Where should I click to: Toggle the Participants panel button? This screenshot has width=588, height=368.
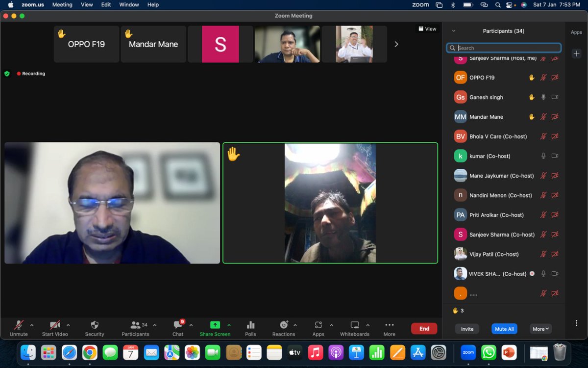(x=135, y=328)
